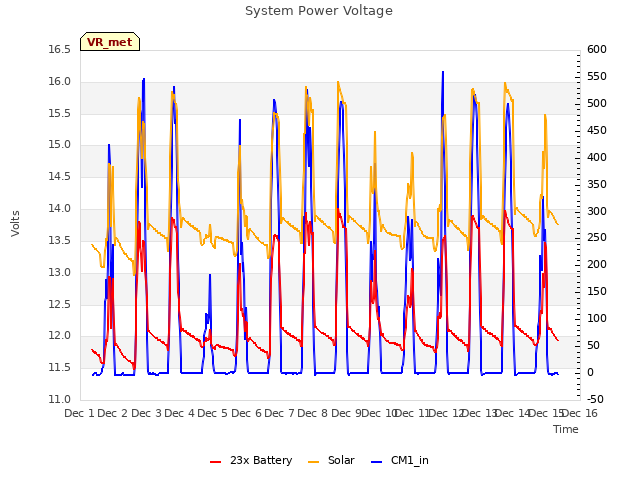This screenshot has height=480, width=640.
Task: Toggle the 23x Battery legend entry
Action: coord(251,460)
